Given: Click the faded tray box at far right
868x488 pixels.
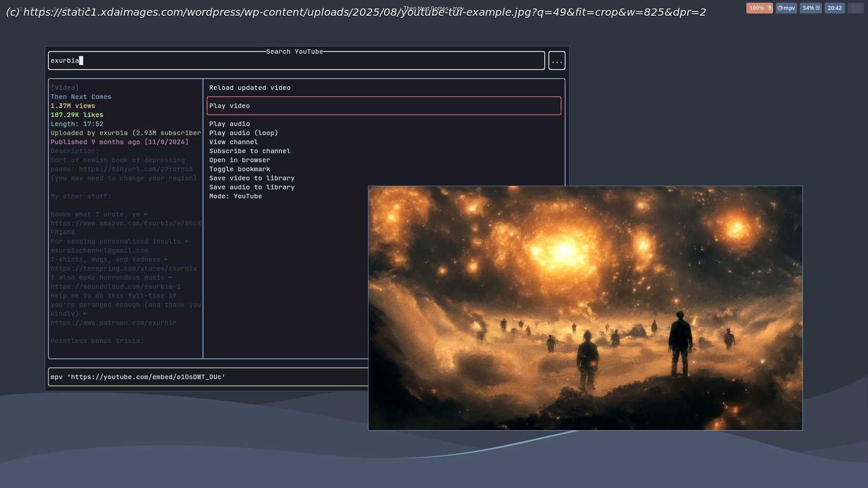Looking at the screenshot, I should 855,8.
